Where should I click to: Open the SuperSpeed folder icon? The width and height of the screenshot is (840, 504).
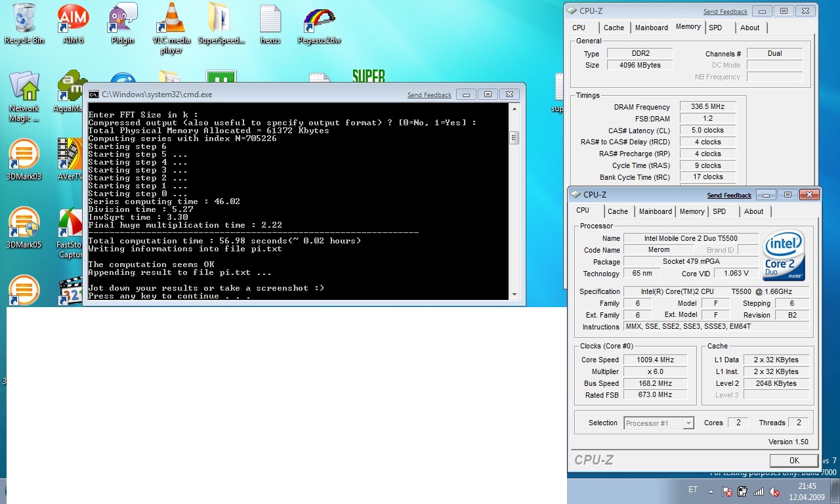tap(221, 24)
